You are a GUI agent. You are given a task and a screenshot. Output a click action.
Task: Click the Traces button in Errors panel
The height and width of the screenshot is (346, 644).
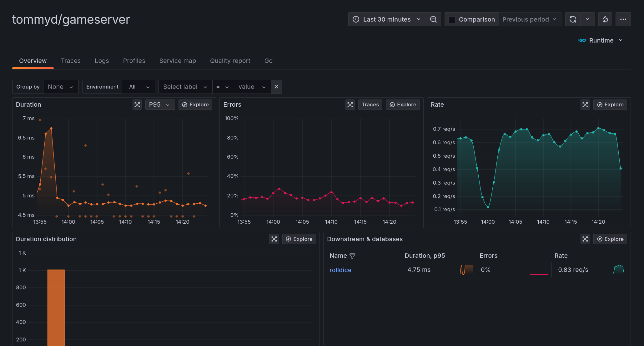(x=369, y=104)
